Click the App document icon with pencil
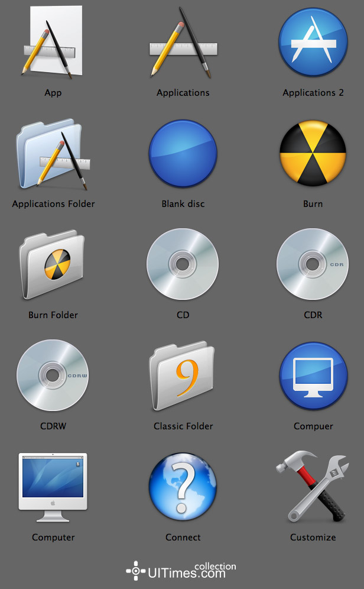The image size is (364, 589). point(52,42)
